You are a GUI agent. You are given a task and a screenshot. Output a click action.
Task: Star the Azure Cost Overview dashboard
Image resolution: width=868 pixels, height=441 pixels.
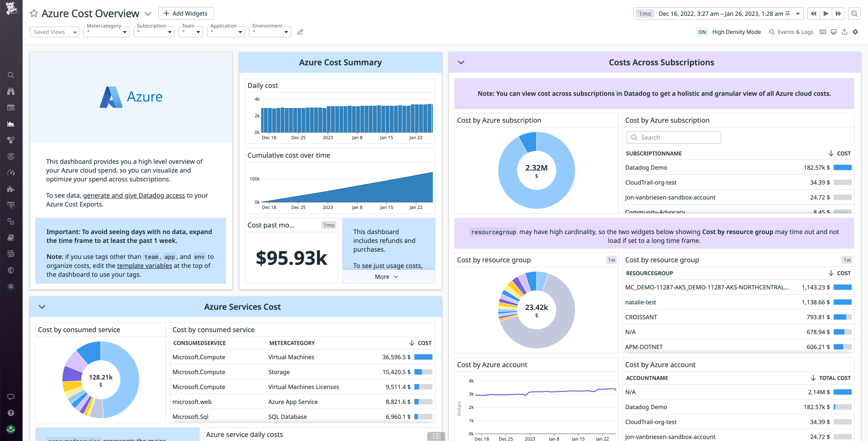[x=33, y=13]
